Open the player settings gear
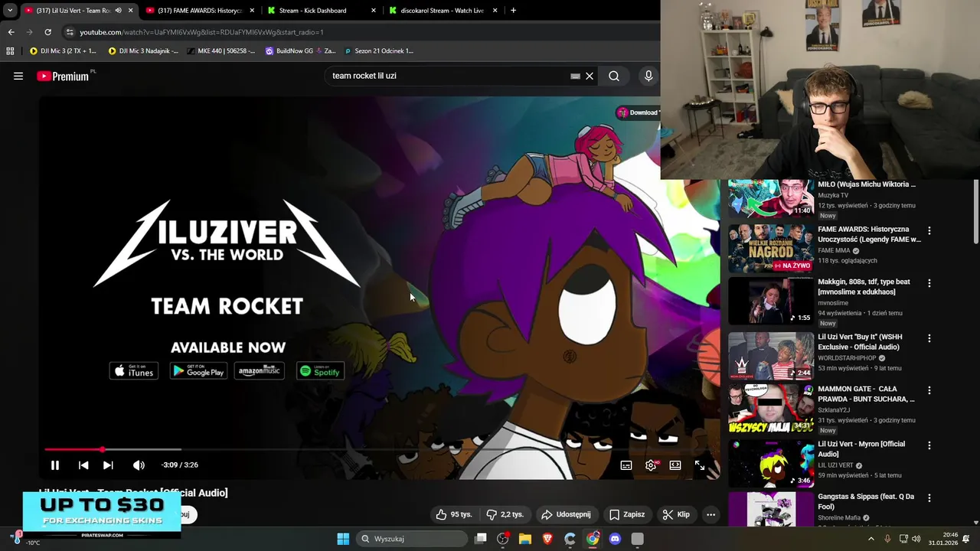This screenshot has height=551, width=980. [651, 465]
